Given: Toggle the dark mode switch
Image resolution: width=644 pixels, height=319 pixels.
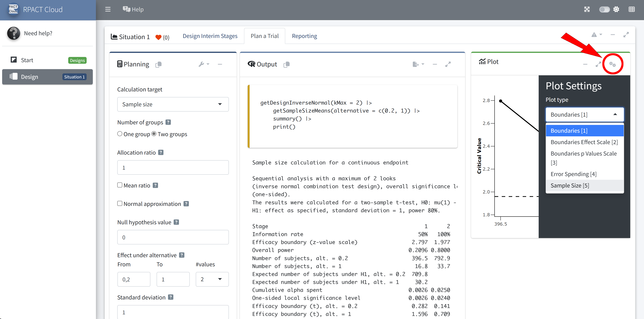Looking at the screenshot, I should coord(604,9).
